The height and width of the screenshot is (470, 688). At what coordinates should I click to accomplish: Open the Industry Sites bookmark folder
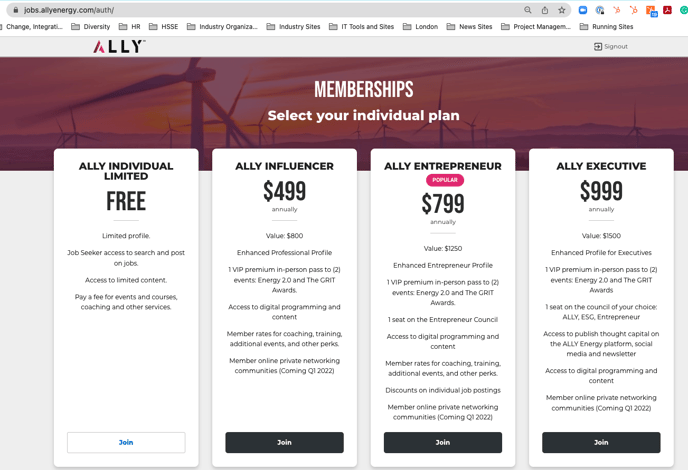[x=294, y=27]
